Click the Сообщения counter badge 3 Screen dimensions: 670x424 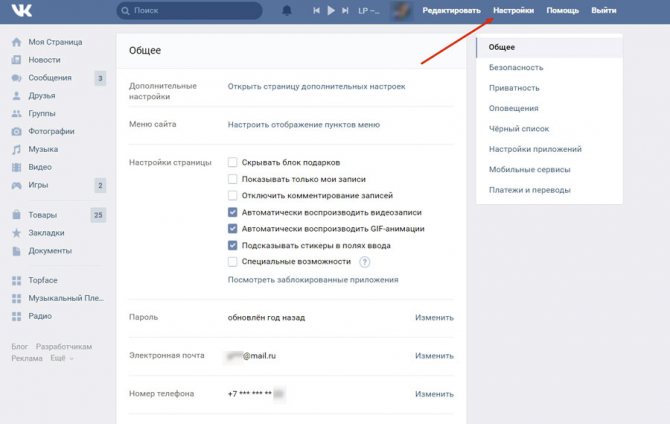click(100, 78)
